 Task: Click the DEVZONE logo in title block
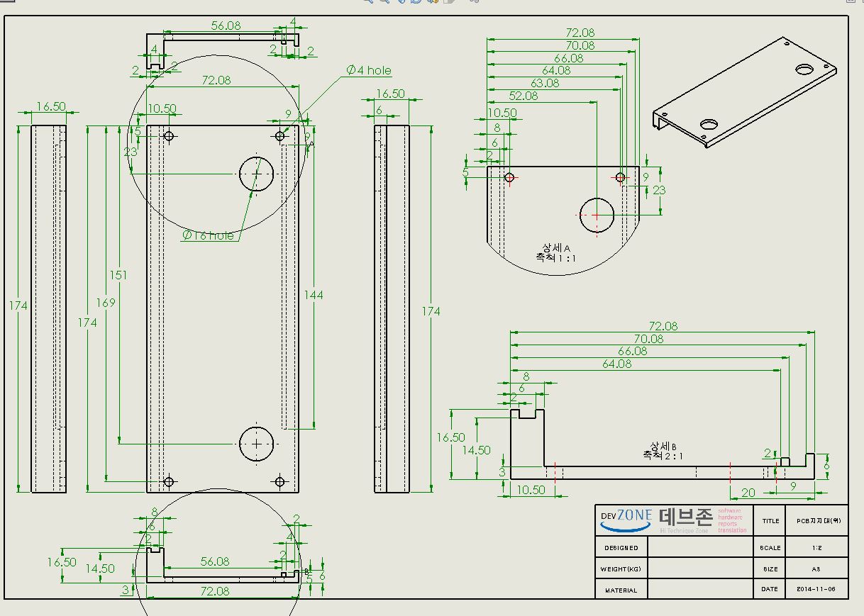pyautogui.click(x=626, y=520)
